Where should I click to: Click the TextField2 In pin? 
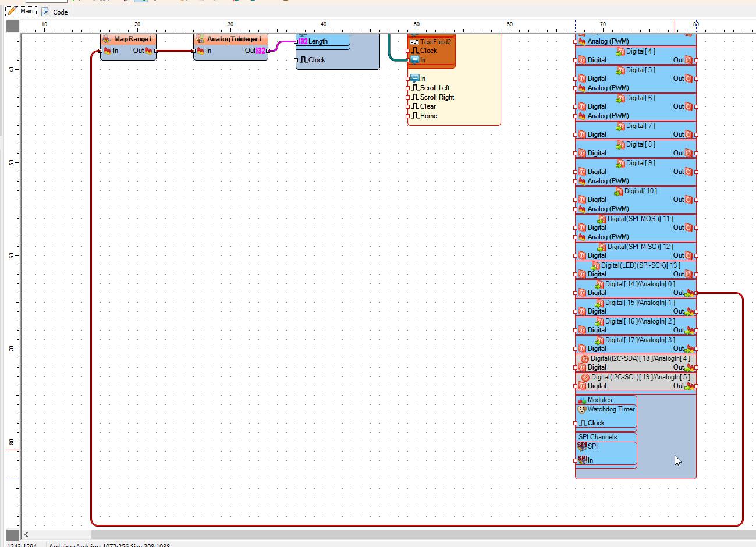pyautogui.click(x=408, y=60)
